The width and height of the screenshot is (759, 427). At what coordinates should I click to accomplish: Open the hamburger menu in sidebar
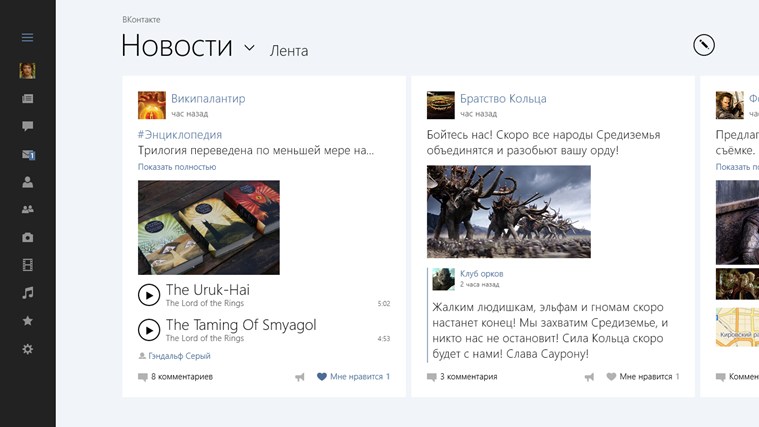28,37
